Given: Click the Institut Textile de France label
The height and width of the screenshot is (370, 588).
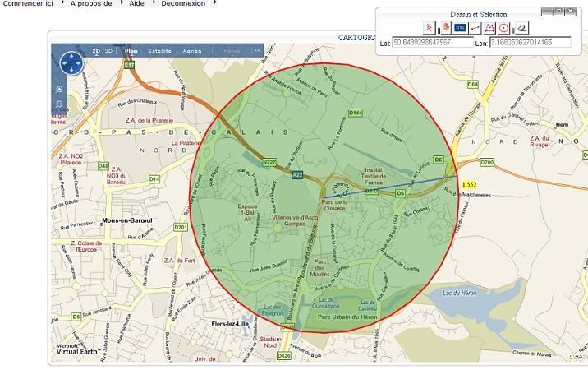Looking at the screenshot, I should [374, 176].
